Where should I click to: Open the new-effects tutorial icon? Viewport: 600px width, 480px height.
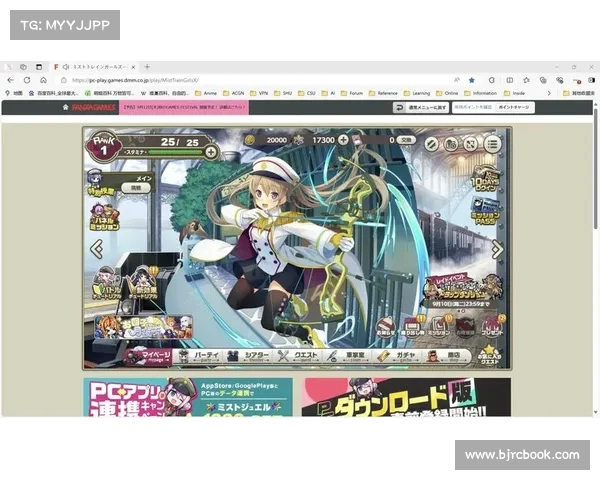[143, 284]
